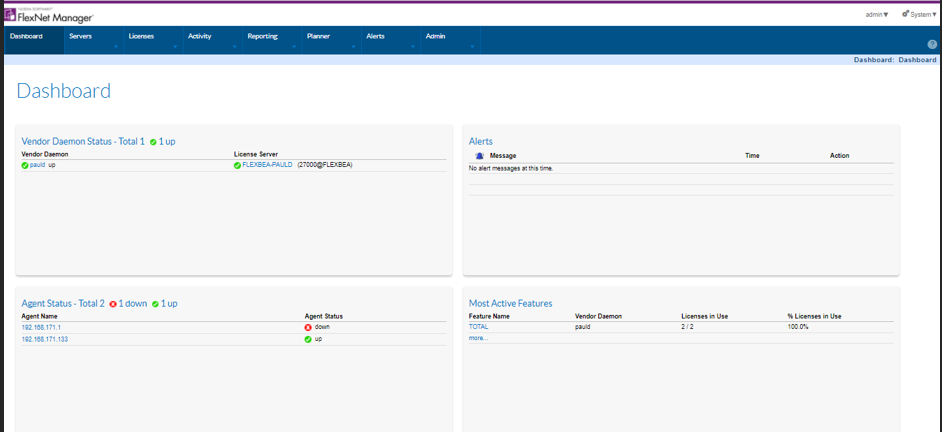942x432 pixels.
Task: Open the admin user dropdown
Action: (x=877, y=14)
